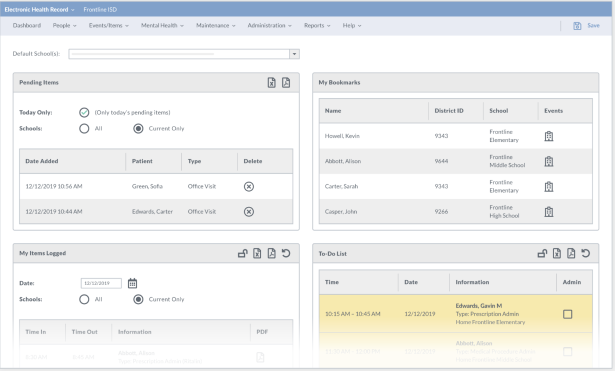Screen dimensions: 615x371
Task: Open Howell, Kevin bookmark
Action: tap(342, 136)
